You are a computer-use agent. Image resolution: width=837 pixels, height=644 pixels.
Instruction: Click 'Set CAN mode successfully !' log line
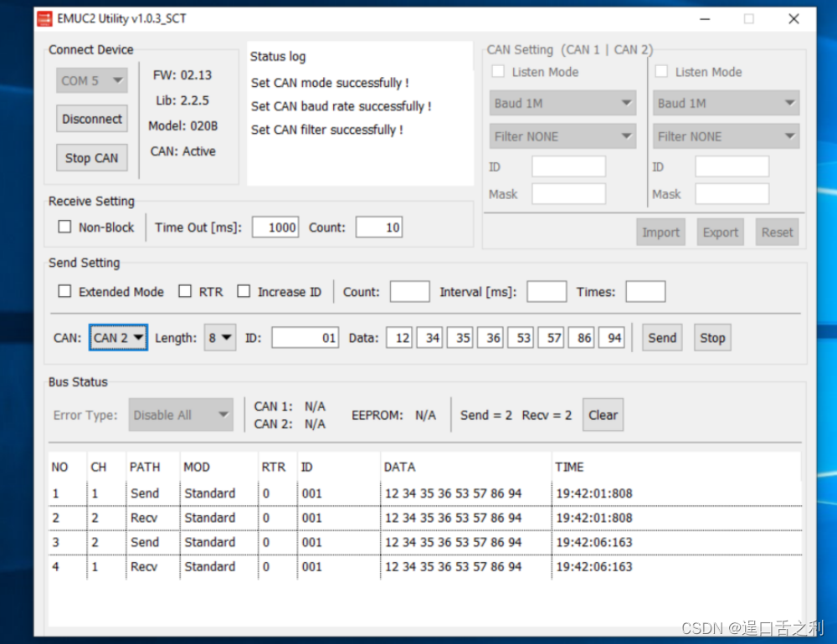click(x=330, y=83)
